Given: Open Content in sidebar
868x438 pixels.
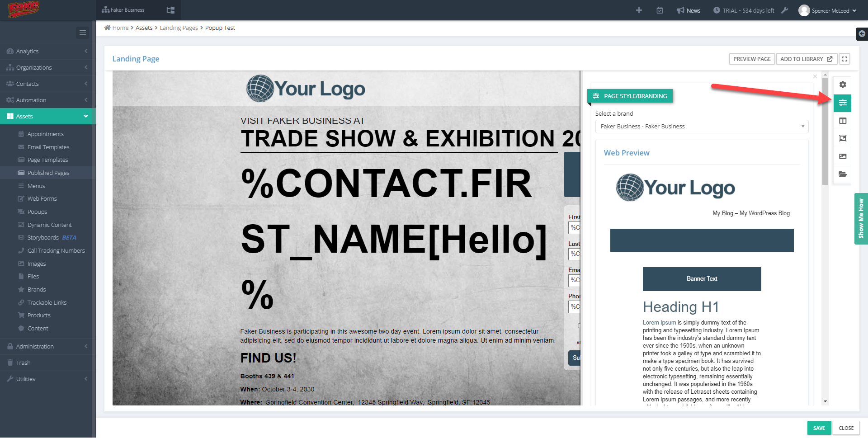Looking at the screenshot, I should tap(46, 329).
